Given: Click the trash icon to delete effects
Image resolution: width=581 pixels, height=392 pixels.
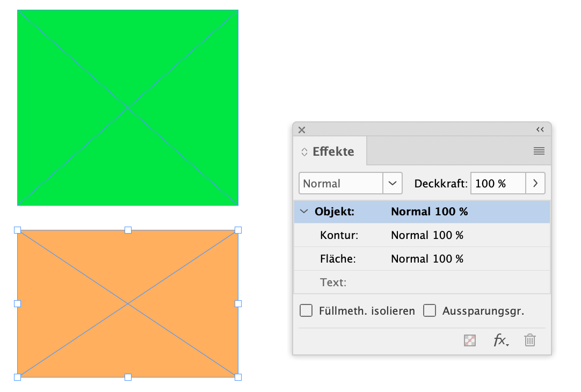Looking at the screenshot, I should (530, 340).
